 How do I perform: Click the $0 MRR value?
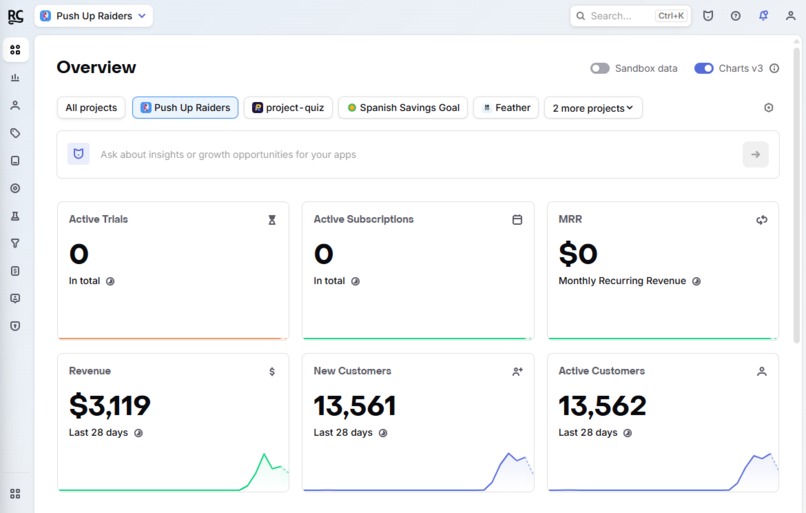click(x=578, y=254)
